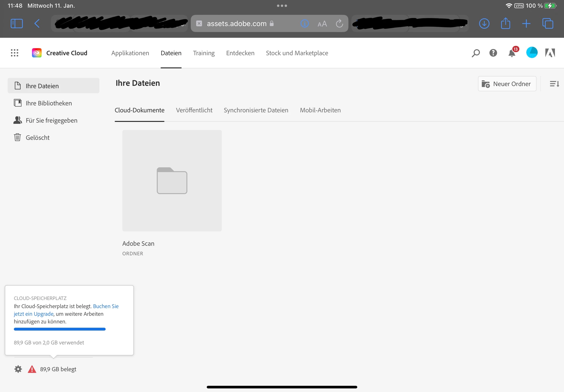Click the red storage warning triangle
The height and width of the screenshot is (392, 564).
(x=32, y=369)
